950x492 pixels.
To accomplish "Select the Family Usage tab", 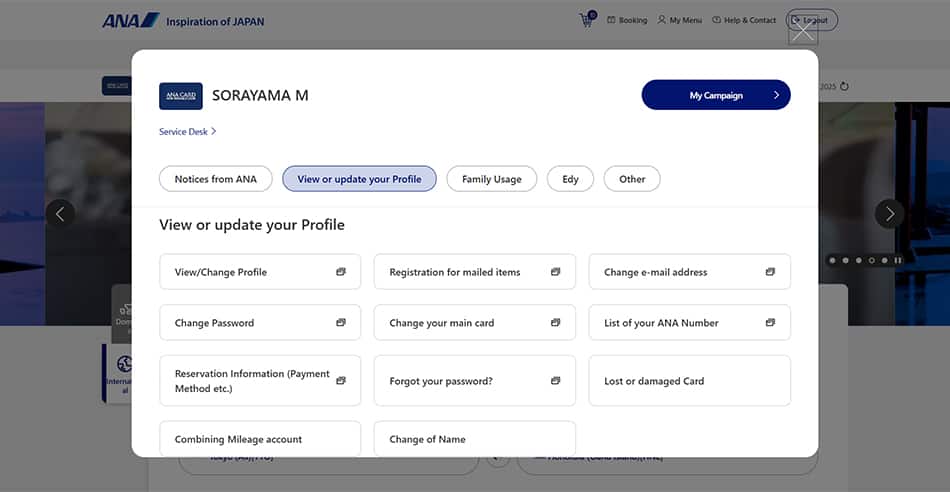I will click(x=491, y=179).
